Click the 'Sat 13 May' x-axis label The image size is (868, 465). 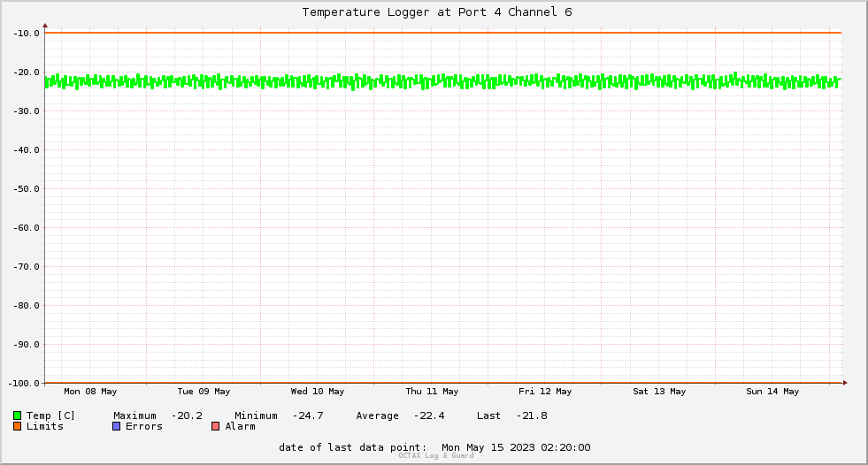click(659, 392)
